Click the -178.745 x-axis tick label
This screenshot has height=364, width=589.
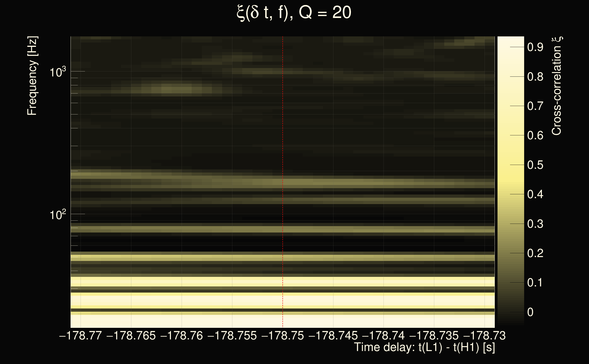333,336
